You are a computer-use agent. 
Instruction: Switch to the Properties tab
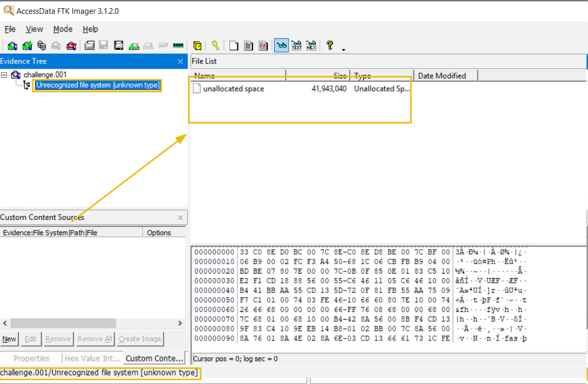(32, 358)
